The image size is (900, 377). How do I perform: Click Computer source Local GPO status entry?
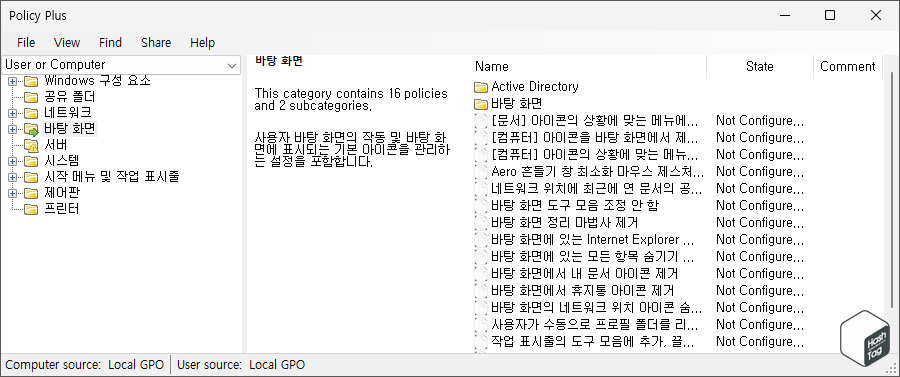click(x=85, y=364)
